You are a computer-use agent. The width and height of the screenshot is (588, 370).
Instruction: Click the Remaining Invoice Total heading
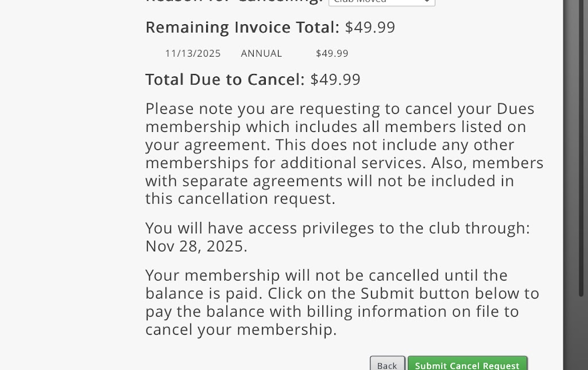(x=242, y=28)
